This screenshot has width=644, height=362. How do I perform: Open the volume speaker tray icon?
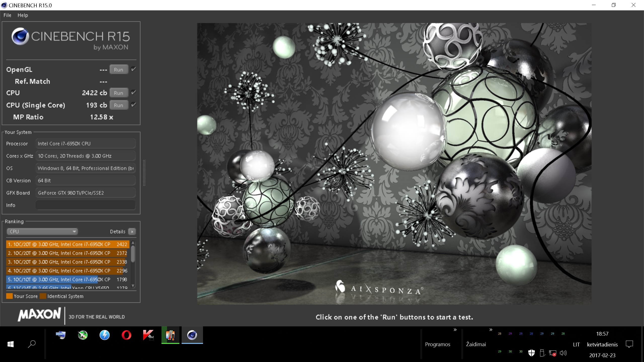563,353
